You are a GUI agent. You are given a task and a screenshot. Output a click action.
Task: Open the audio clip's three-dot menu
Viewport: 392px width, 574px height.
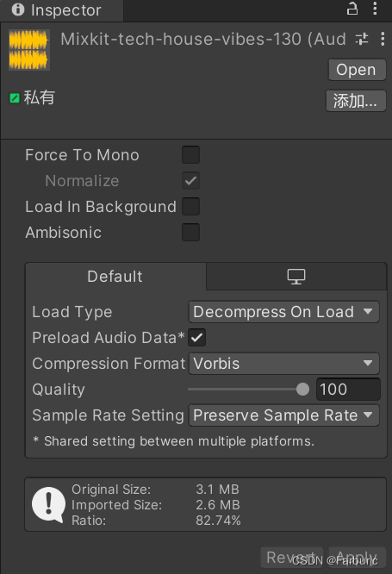click(x=383, y=39)
